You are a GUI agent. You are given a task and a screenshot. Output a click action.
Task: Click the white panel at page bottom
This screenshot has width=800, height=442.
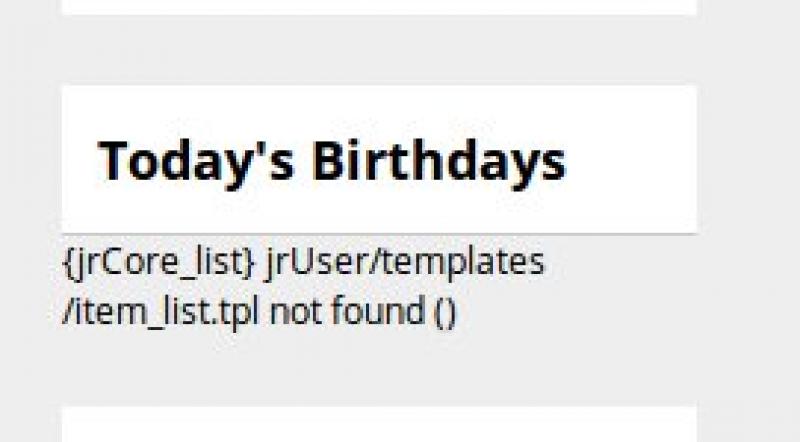(378, 425)
